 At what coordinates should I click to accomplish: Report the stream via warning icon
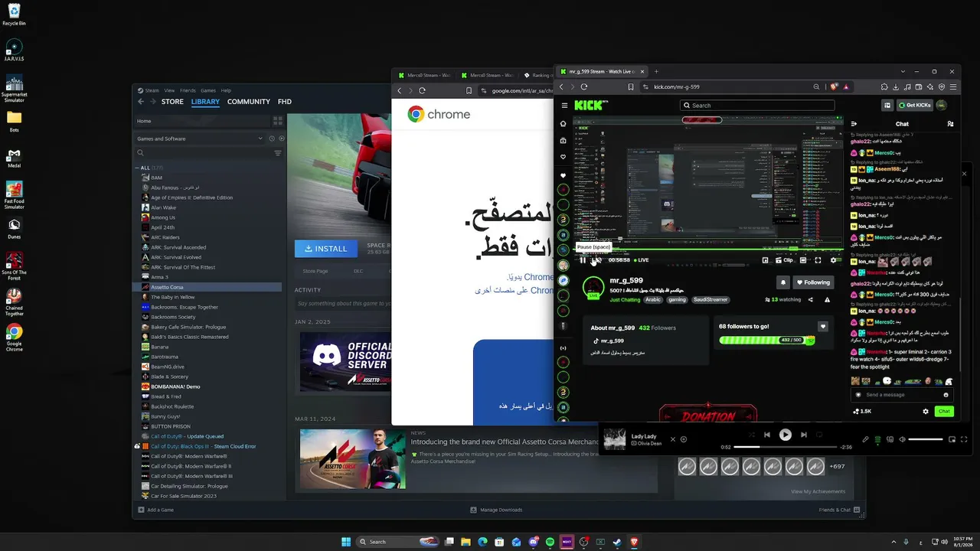click(827, 300)
